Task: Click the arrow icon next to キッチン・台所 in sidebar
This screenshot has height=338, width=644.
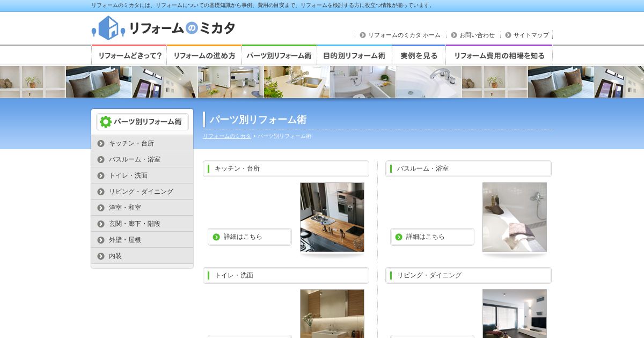Action: 101,143
